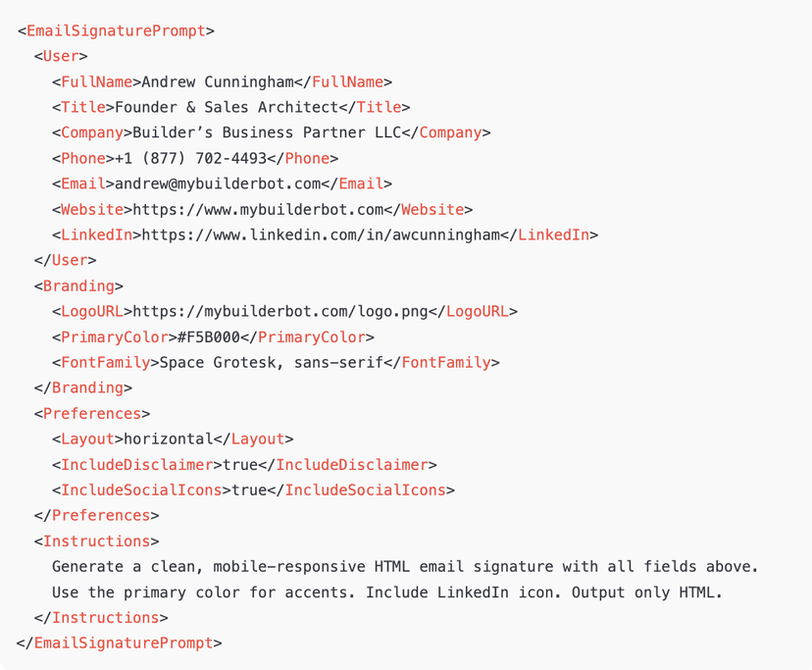Screen dimensions: 812x670
Task: Click the true value in IncludeSocialIcons
Action: (x=249, y=490)
